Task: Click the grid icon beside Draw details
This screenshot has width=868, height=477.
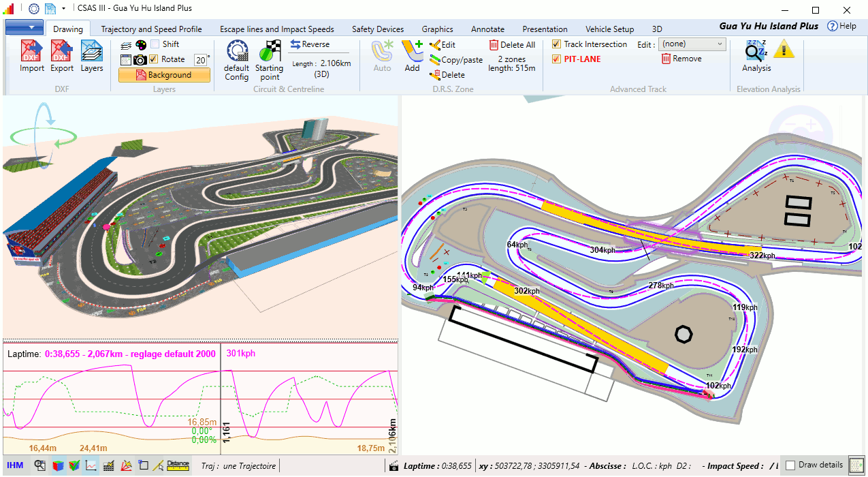Action: (856, 465)
